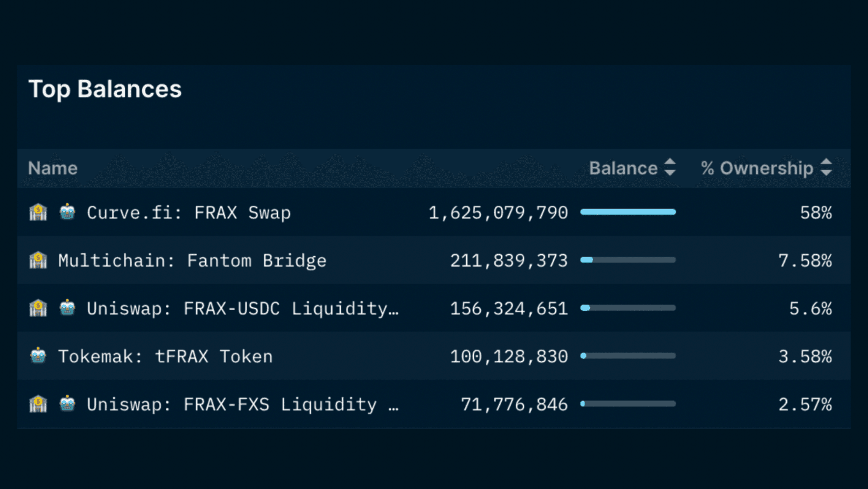Click the robot icon beside Uniswap: FRAX-FXS Liquidity
868x489 pixels.
click(x=67, y=403)
